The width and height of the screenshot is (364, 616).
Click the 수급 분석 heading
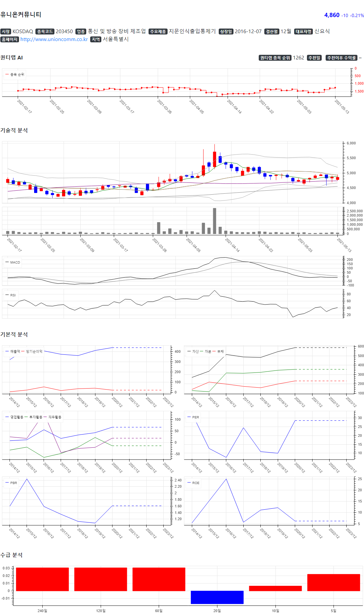pyautogui.click(x=11, y=555)
